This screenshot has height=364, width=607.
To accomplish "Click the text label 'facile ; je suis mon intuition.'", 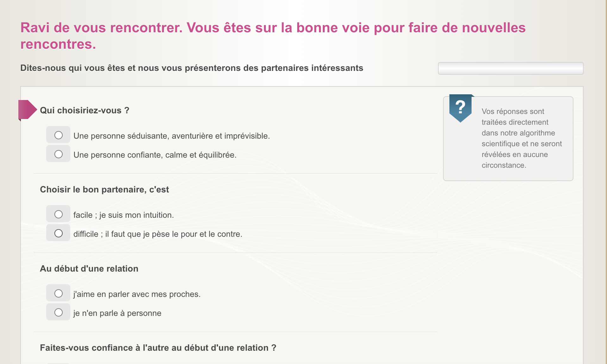I will pos(123,215).
